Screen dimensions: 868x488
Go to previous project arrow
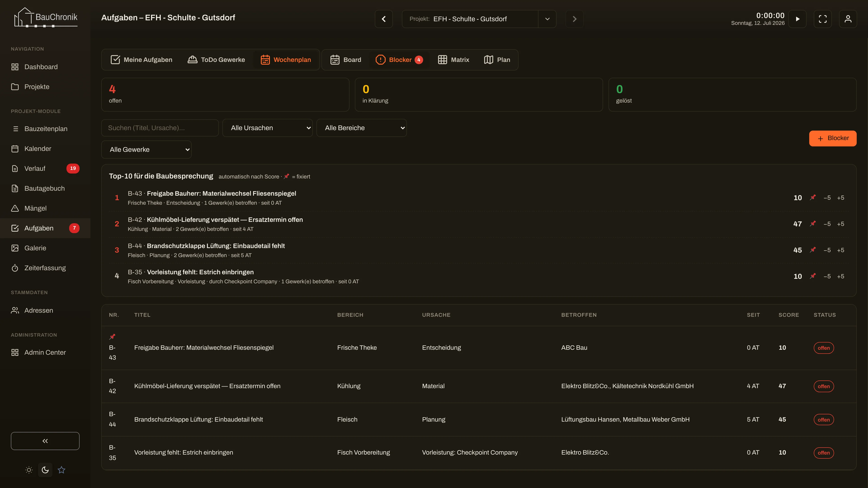pos(384,19)
